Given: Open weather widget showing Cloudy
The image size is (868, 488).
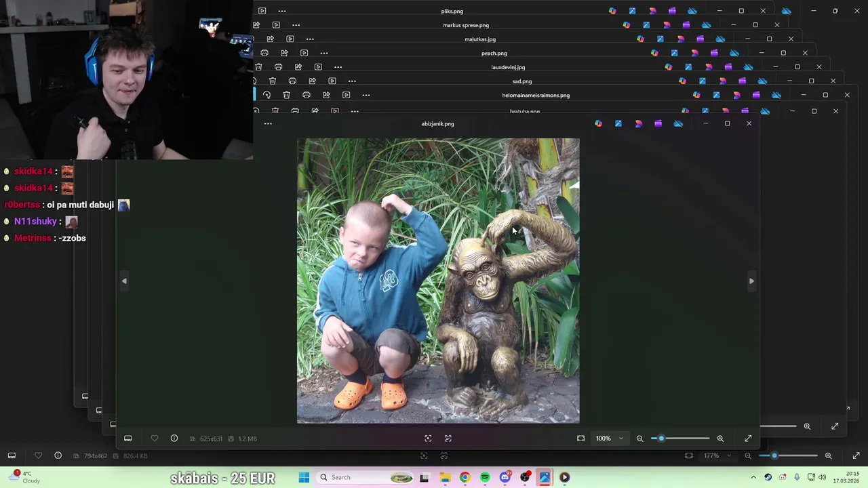Looking at the screenshot, I should coord(24,477).
